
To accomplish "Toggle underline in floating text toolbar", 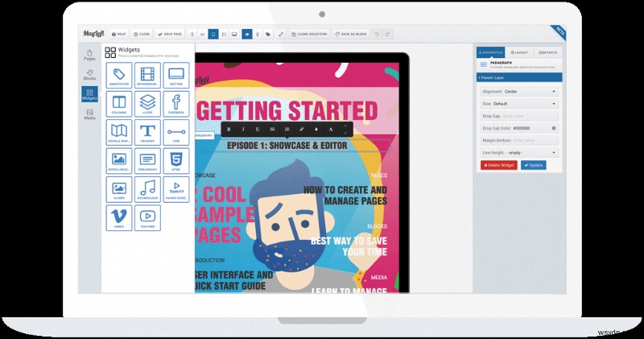I will [x=258, y=130].
